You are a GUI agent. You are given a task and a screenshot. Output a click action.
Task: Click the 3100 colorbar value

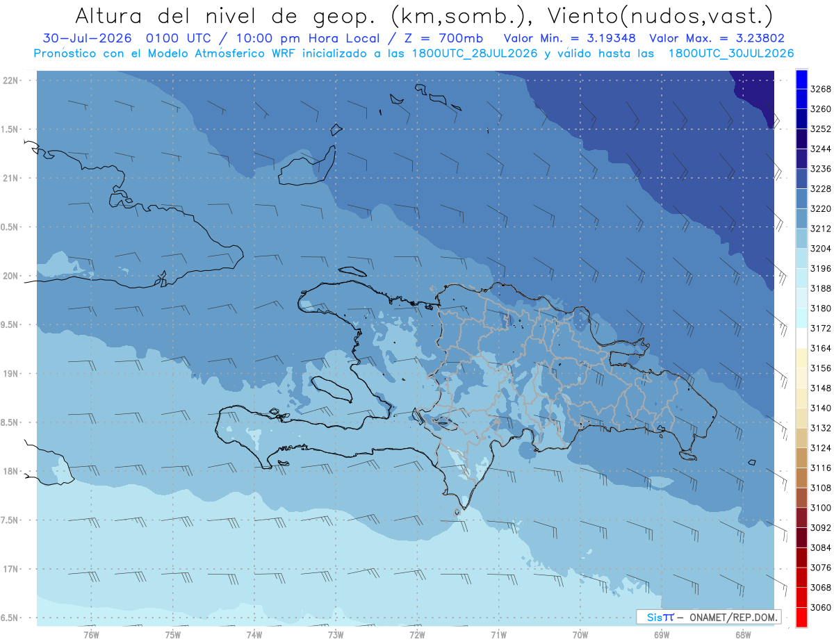[x=821, y=508]
